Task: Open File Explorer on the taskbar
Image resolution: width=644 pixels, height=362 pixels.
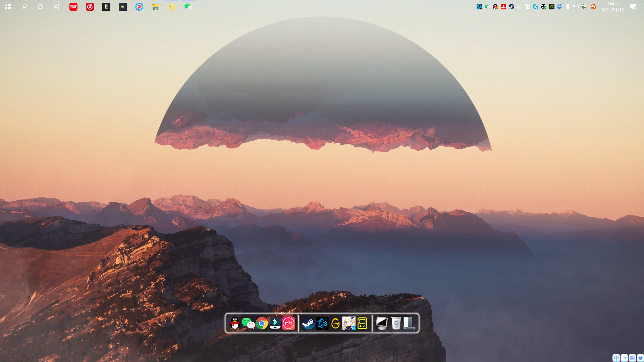Action: [155, 7]
